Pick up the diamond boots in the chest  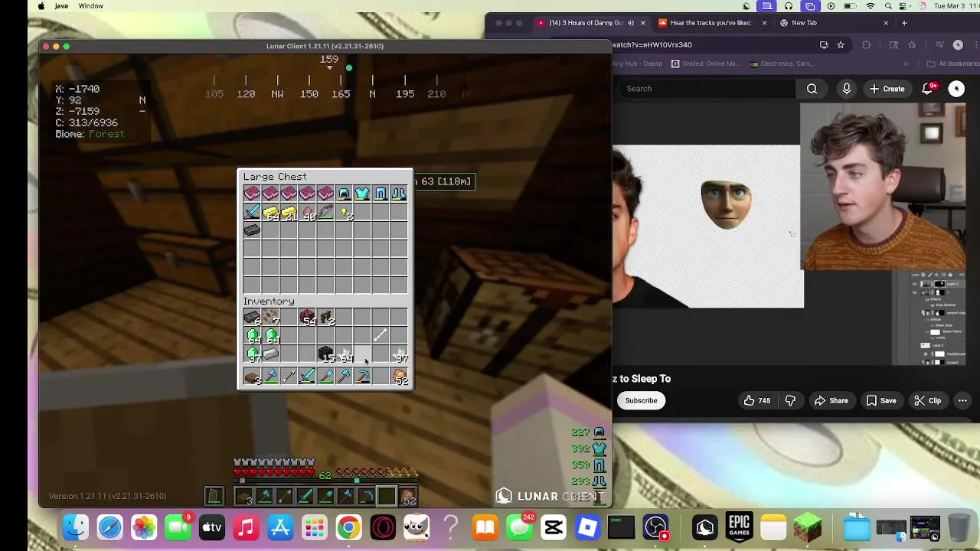point(399,194)
